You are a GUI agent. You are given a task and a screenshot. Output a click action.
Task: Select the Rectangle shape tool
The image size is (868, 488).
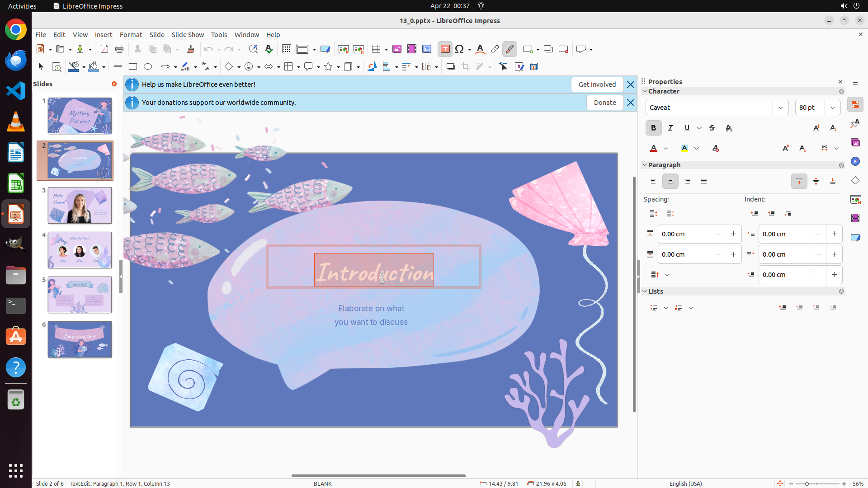point(133,67)
